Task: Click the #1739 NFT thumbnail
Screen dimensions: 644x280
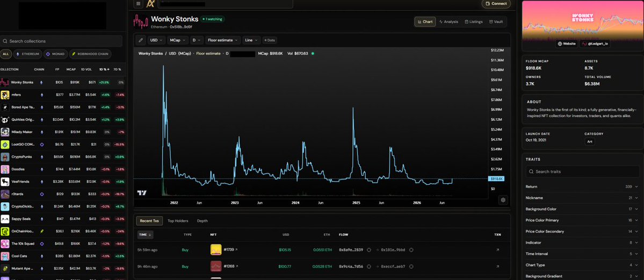Action: (216, 249)
